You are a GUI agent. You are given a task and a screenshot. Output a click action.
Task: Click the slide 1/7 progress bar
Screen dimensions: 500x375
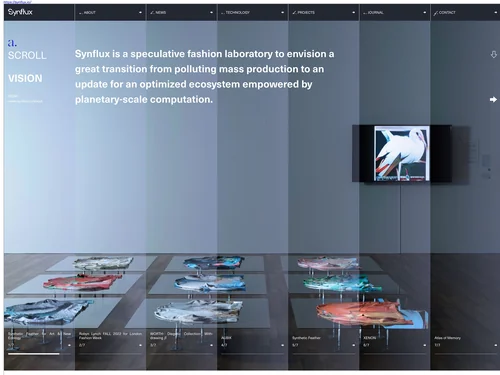pos(39,354)
